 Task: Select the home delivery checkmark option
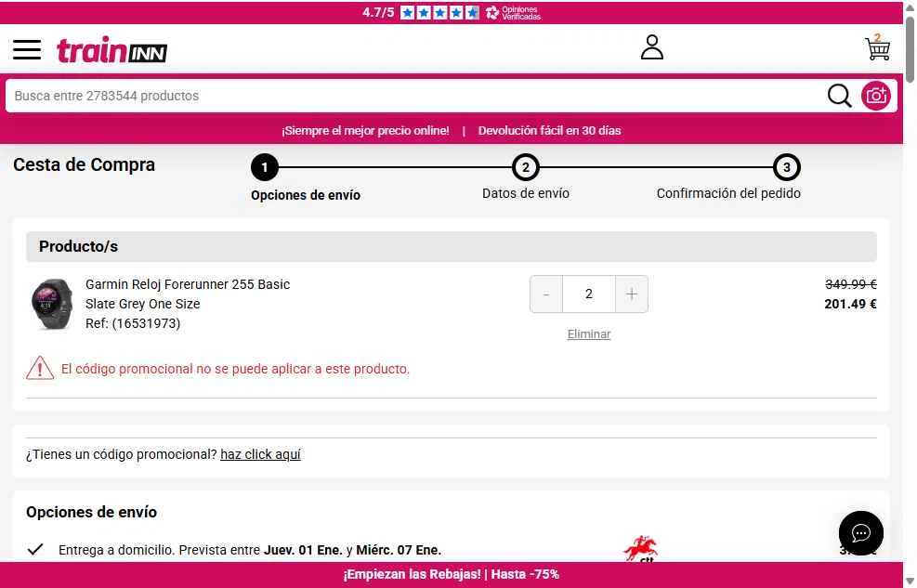35,549
